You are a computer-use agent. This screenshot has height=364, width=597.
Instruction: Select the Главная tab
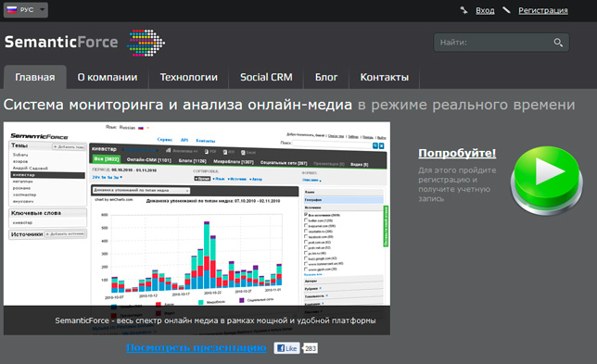coord(35,77)
